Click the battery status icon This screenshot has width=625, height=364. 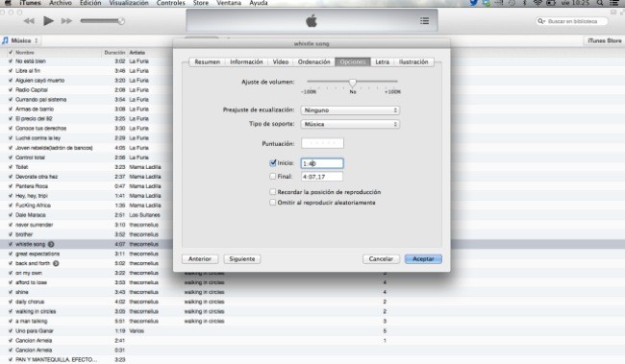(551, 3)
